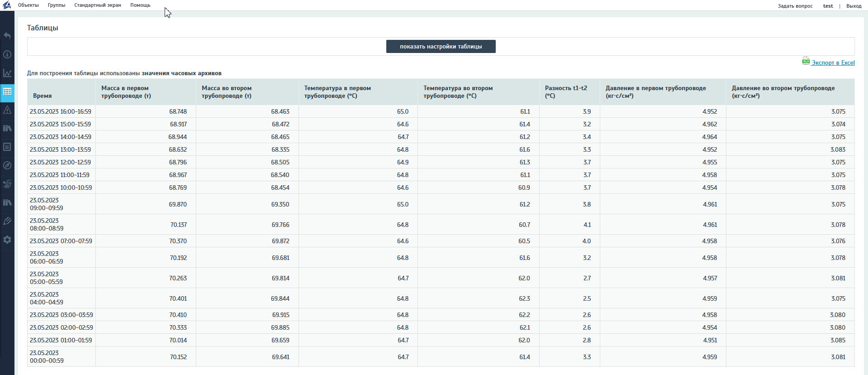This screenshot has width=868, height=375.
Task: Open the info icon in sidebar
Action: pyautogui.click(x=7, y=54)
